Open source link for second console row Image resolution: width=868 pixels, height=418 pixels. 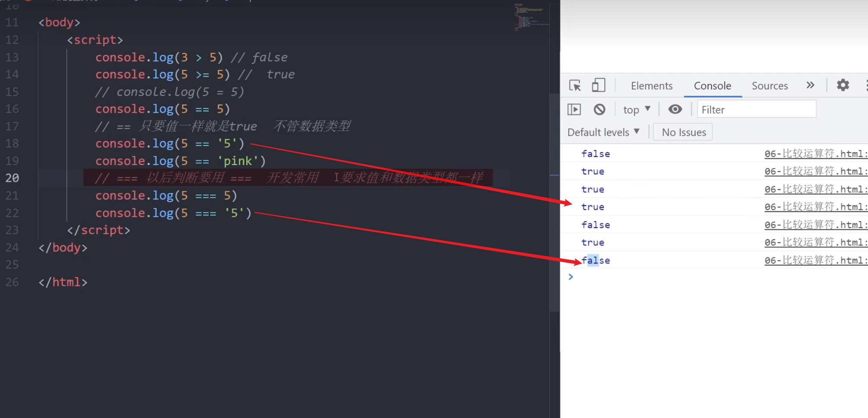(x=816, y=171)
